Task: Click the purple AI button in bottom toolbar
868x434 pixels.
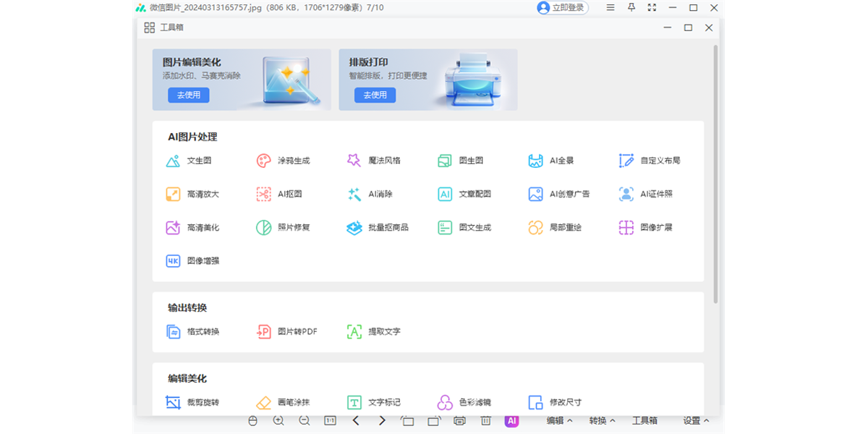Action: (x=512, y=421)
